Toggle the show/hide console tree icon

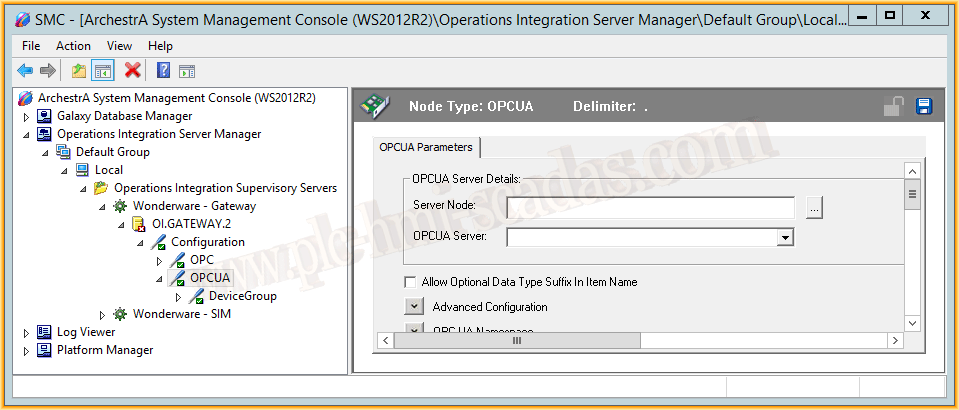pyautogui.click(x=102, y=70)
